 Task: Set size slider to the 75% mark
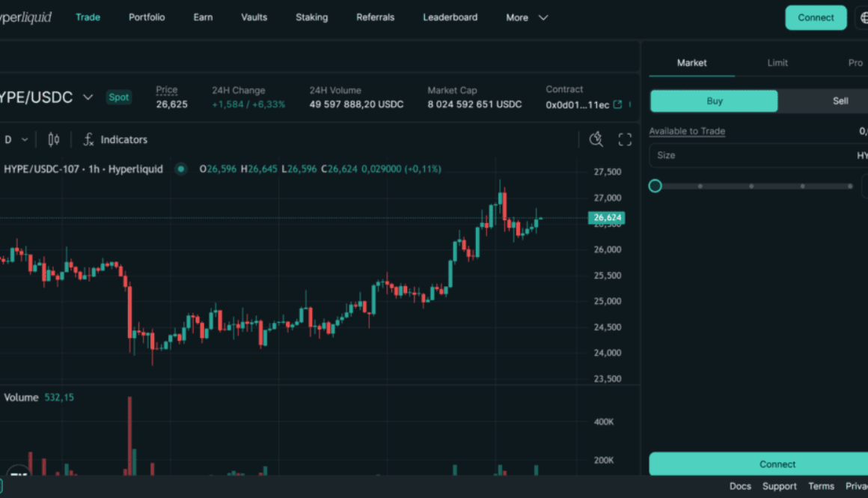pos(803,186)
